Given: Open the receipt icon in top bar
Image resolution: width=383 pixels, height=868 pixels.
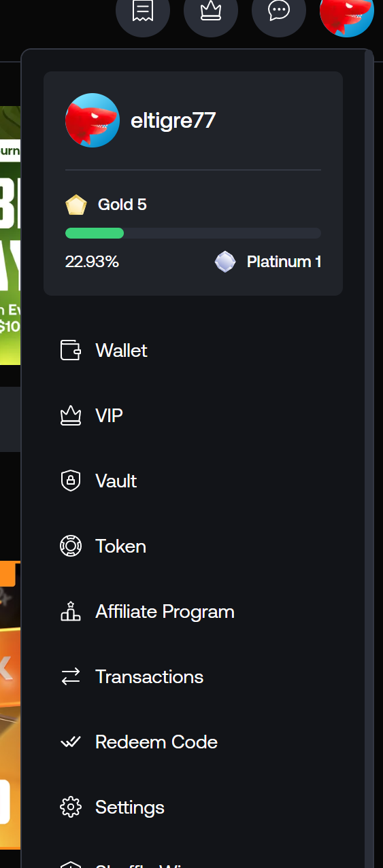Looking at the screenshot, I should 143,10.
